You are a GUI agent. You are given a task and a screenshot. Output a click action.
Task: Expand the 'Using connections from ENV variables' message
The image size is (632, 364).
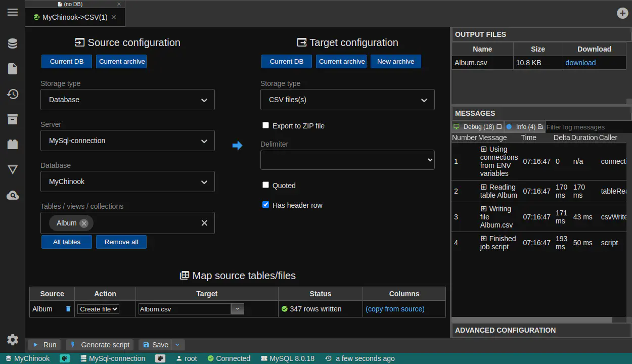pyautogui.click(x=483, y=149)
